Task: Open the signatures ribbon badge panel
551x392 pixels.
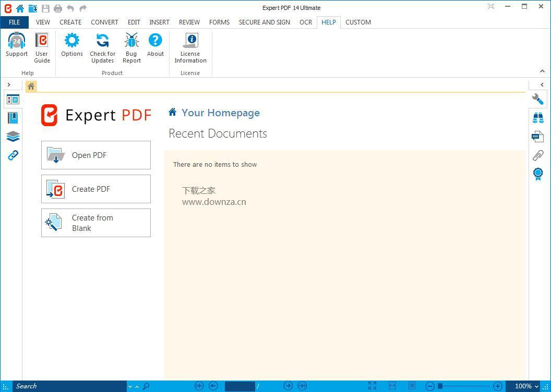Action: pyautogui.click(x=538, y=174)
